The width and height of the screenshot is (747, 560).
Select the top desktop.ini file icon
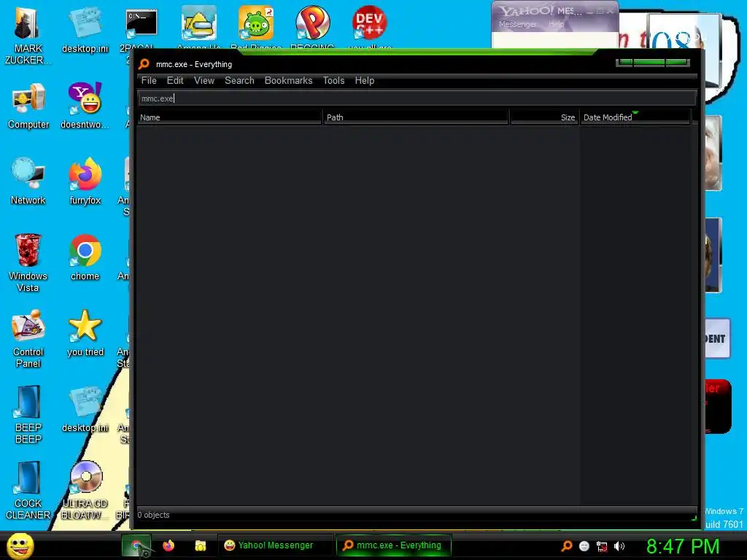[85, 30]
